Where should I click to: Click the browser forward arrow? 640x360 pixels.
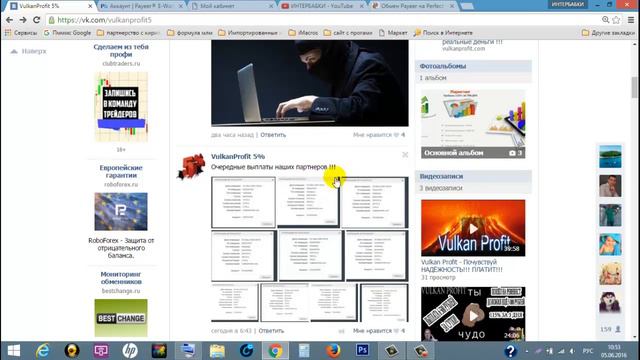[23, 20]
